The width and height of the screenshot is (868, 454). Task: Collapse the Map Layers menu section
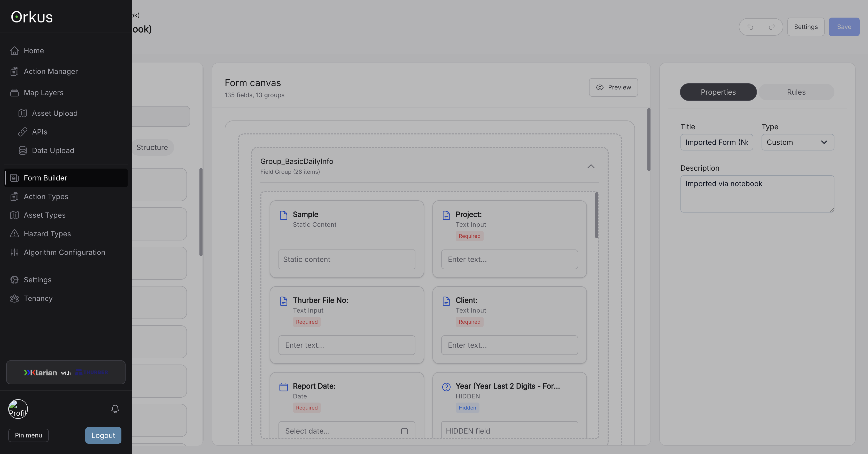[x=43, y=92]
